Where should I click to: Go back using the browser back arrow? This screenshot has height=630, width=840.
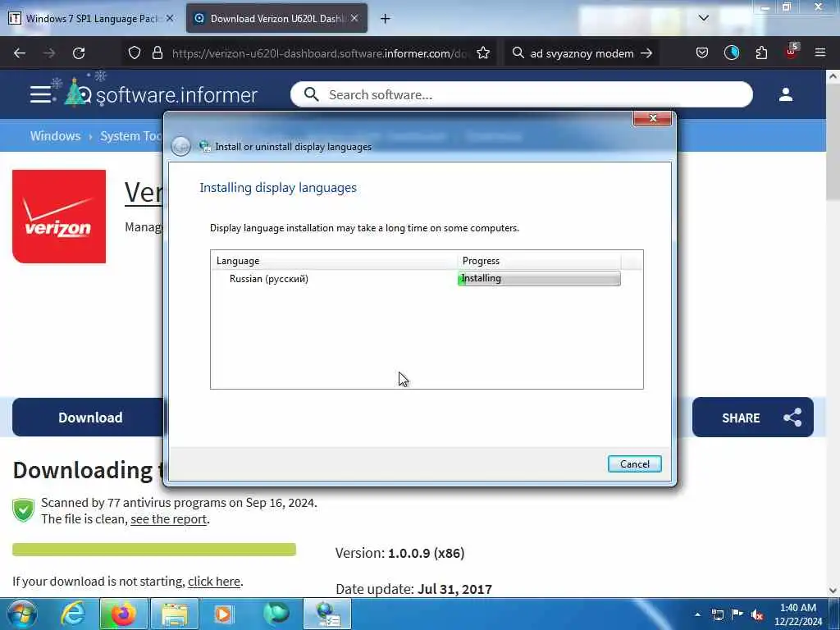pyautogui.click(x=20, y=53)
